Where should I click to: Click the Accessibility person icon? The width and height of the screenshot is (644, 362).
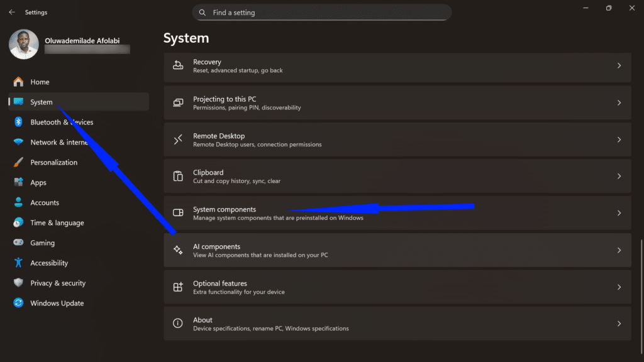[19, 263]
